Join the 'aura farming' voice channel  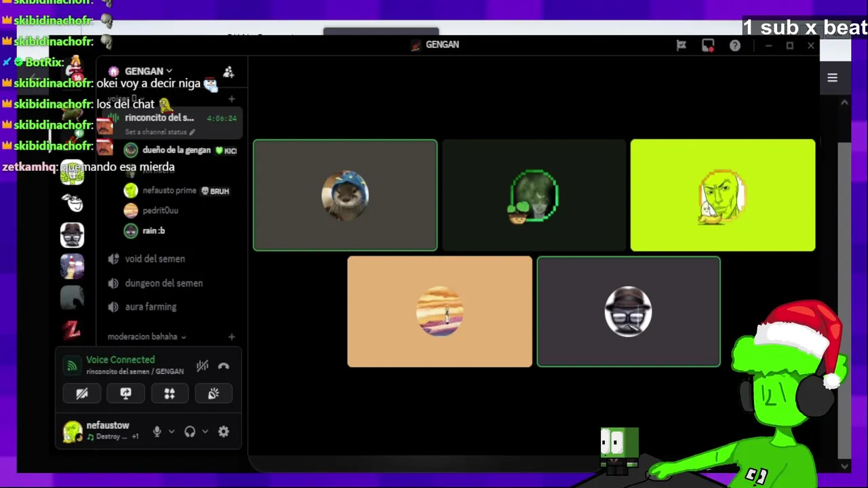(x=151, y=307)
